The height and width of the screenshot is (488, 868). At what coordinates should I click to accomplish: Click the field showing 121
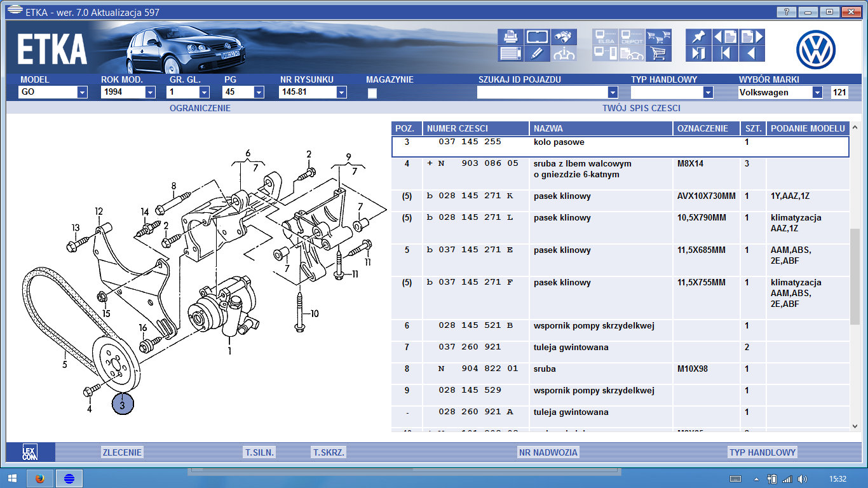[839, 92]
